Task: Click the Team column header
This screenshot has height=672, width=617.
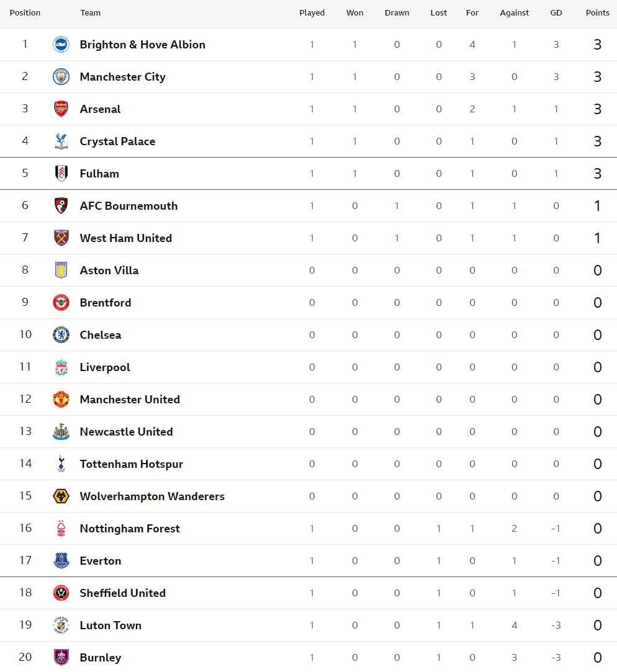Action: click(91, 13)
